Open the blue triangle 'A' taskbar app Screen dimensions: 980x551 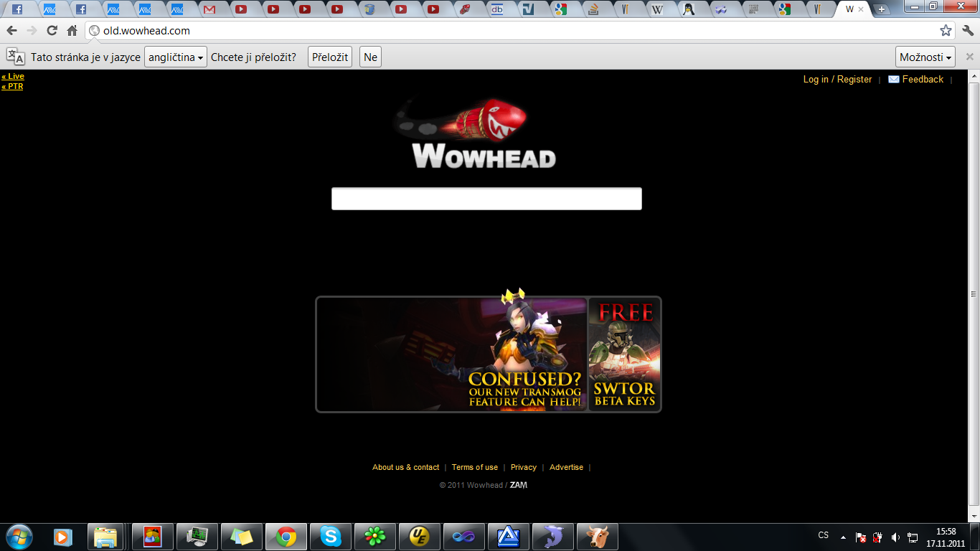[509, 537]
